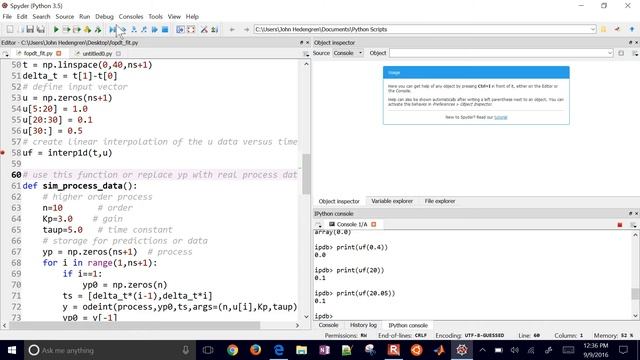Switch to the File explorer tab

tap(440, 201)
